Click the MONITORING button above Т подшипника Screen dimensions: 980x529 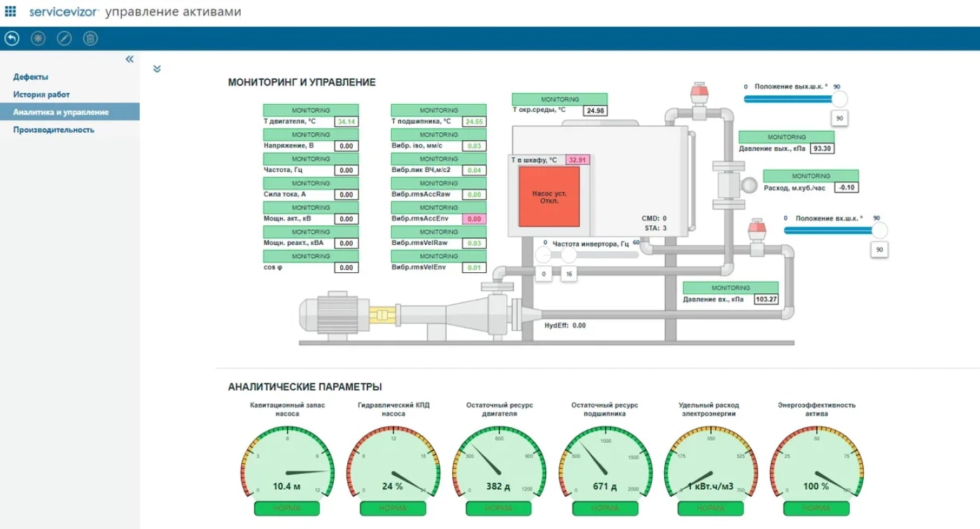(x=439, y=110)
